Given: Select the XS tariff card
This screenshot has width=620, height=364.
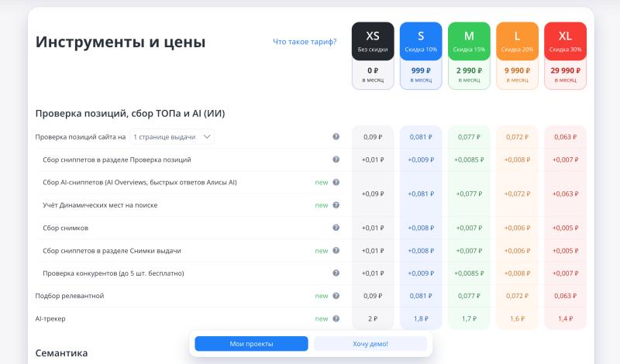Looking at the screenshot, I should 373,42.
